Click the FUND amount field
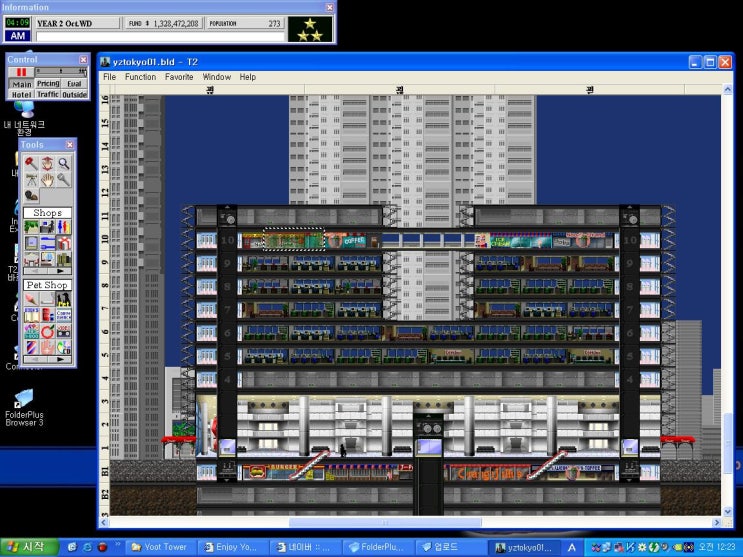 click(163, 23)
